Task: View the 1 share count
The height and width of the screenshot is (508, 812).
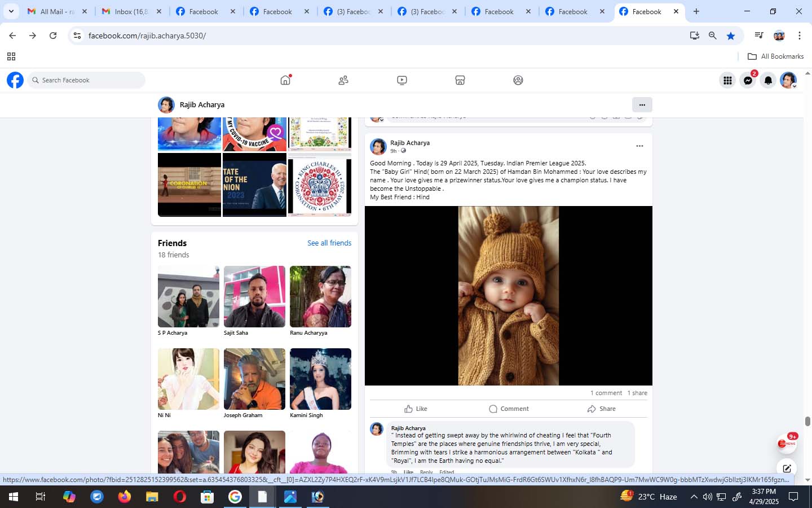Action: pos(637,393)
